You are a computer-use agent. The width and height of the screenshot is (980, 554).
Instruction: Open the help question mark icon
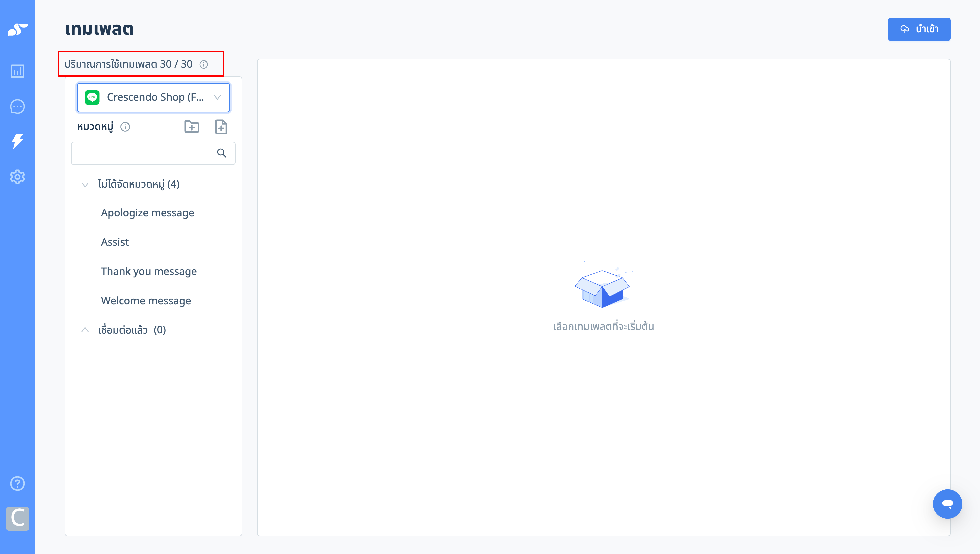point(17,483)
